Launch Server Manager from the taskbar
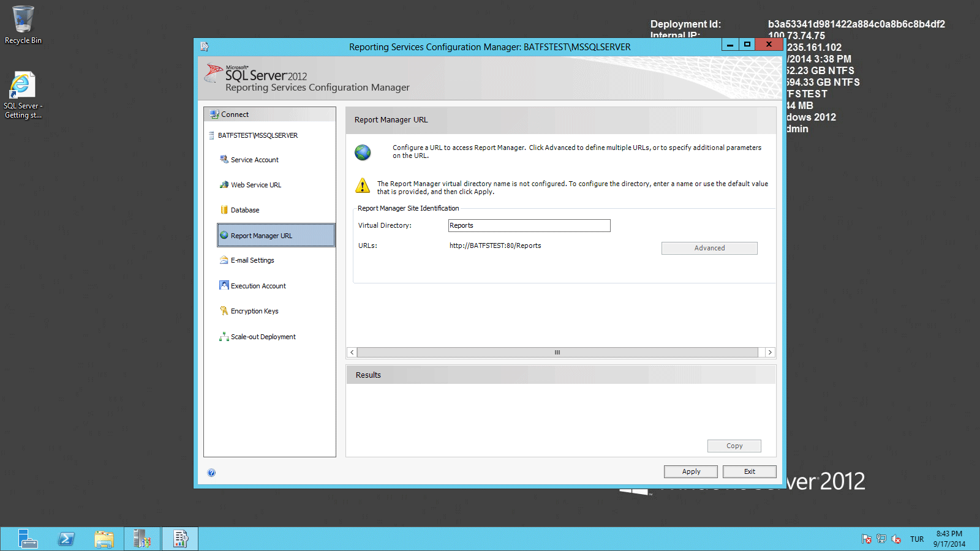 point(26,539)
